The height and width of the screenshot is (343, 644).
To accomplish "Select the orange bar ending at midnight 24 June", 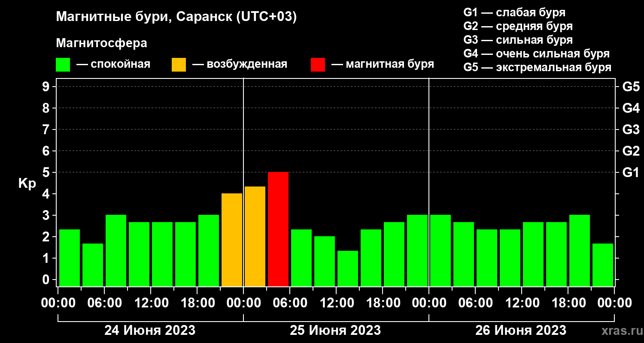I will click(232, 240).
